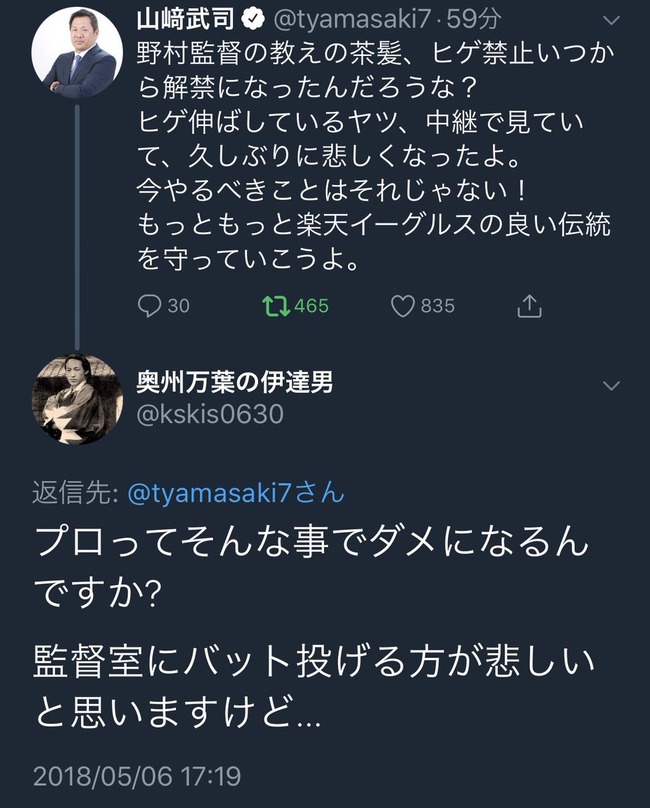Screen dimensions: 650x808
Task: Open the @kskis0630 handle
Action: [x=209, y=414]
